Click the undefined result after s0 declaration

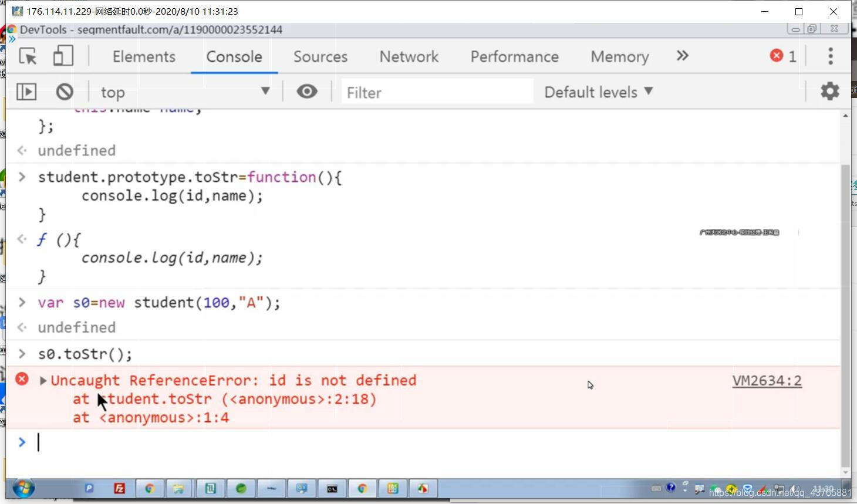click(x=76, y=327)
